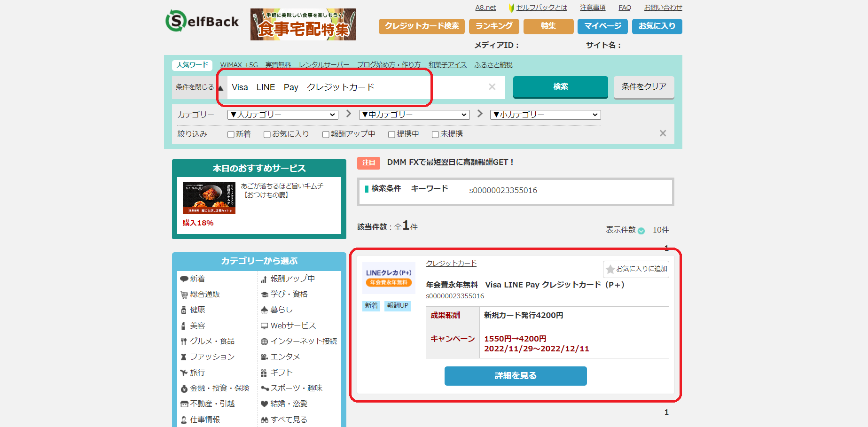The height and width of the screenshot is (427, 868).
Task: Click 詳細を見る button
Action: [516, 376]
